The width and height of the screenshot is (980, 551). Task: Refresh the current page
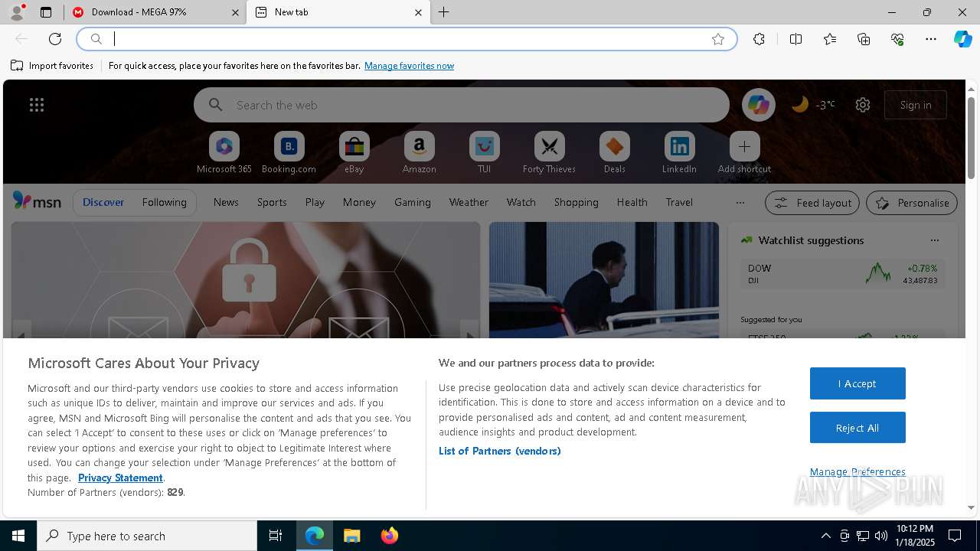click(55, 39)
